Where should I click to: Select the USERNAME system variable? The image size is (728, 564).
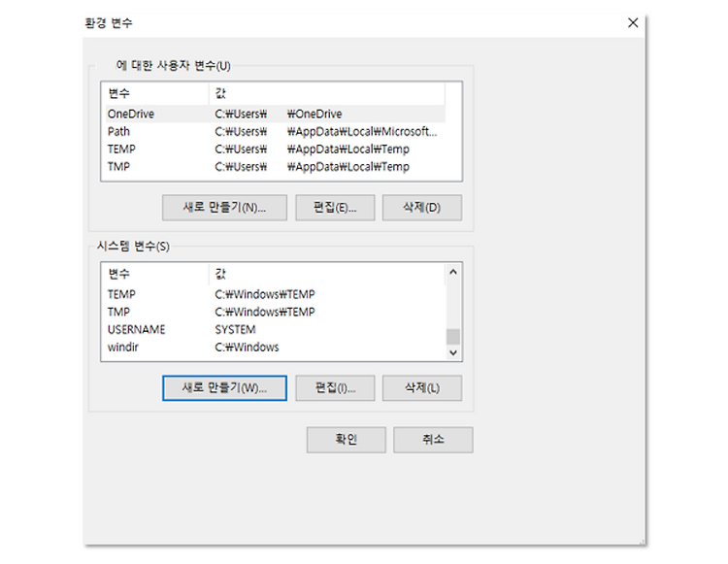[x=137, y=330]
